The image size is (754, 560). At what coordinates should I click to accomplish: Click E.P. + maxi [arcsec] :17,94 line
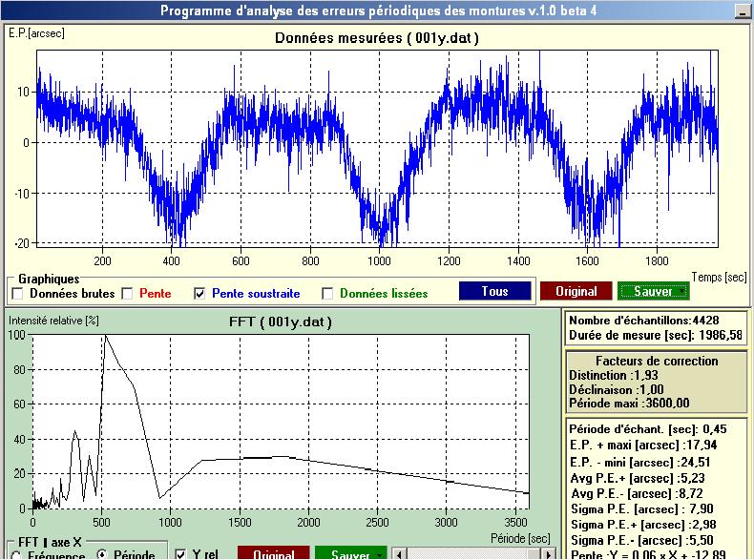point(643,446)
